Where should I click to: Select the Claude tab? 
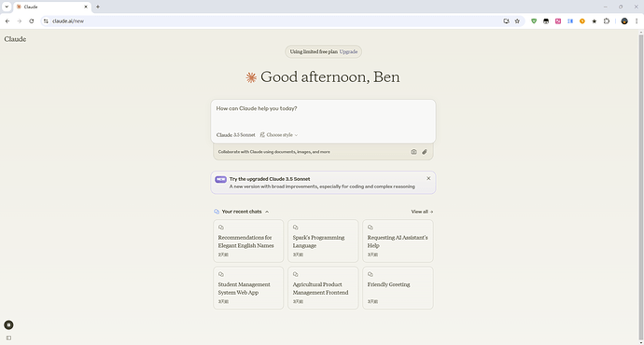52,7
